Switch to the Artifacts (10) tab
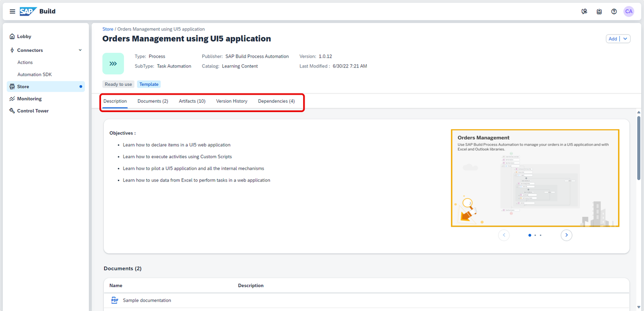Viewport: 644px width, 311px height. coord(192,101)
